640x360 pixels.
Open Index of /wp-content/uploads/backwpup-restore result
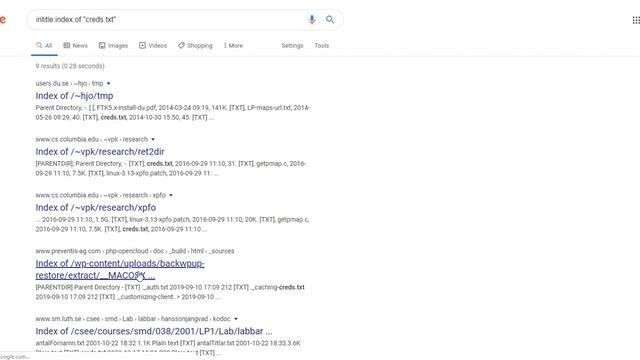(x=120, y=269)
